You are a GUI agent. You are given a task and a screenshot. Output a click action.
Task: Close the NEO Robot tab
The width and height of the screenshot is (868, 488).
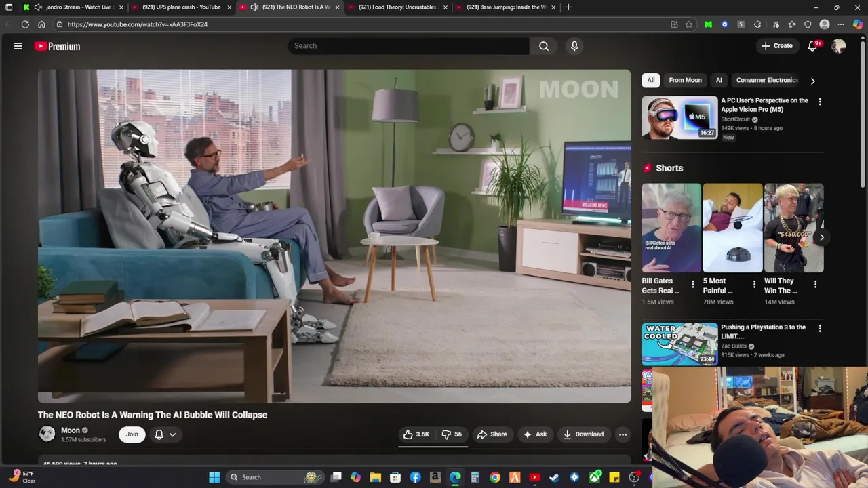point(337,7)
